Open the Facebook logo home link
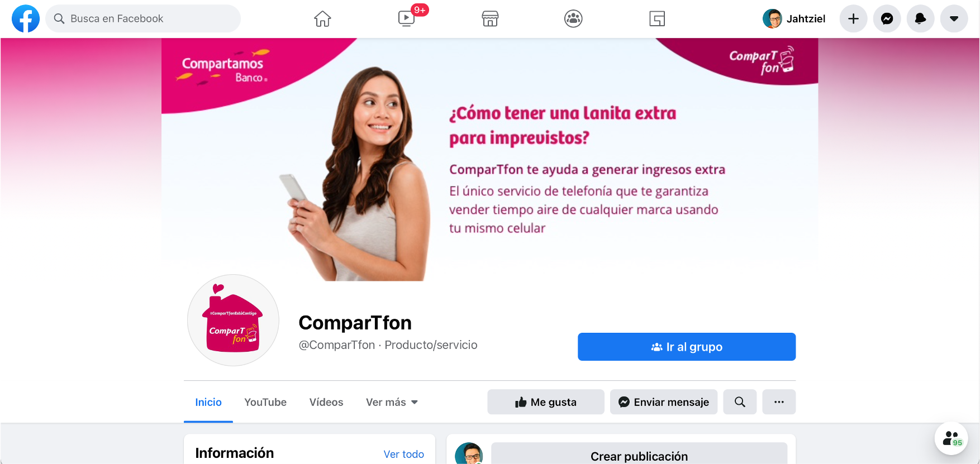Image resolution: width=980 pixels, height=464 pixels. pos(26,18)
